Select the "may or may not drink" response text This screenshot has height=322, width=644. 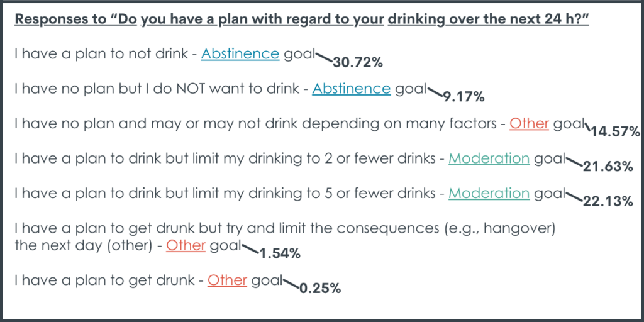point(226,124)
